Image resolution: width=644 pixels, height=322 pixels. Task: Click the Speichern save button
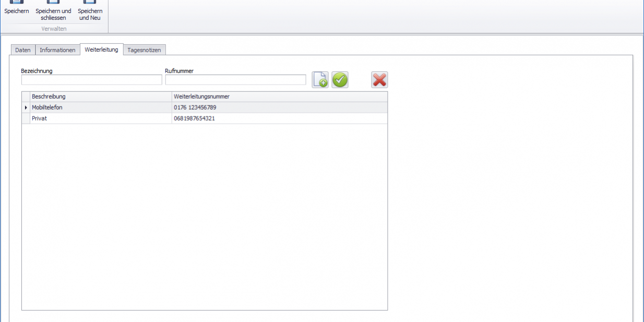point(17,8)
